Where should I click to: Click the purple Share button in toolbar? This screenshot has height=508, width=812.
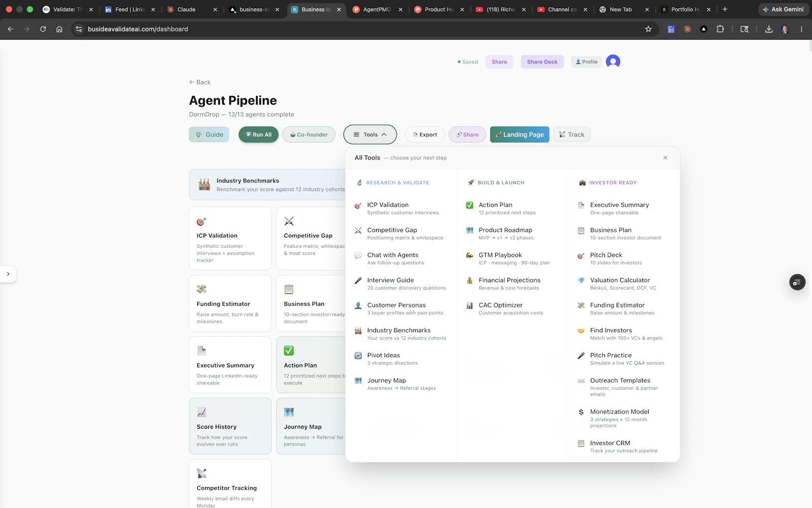click(x=467, y=135)
